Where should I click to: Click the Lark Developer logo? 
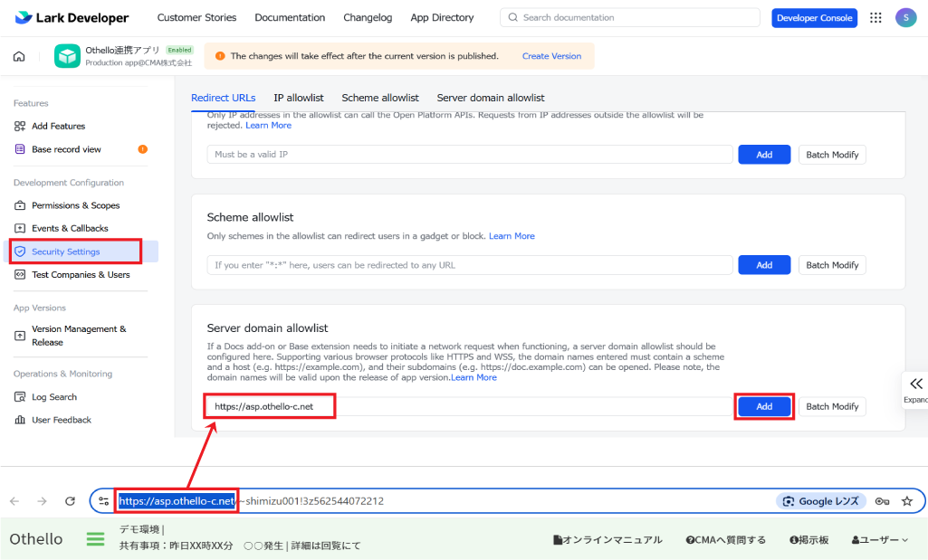(72, 18)
